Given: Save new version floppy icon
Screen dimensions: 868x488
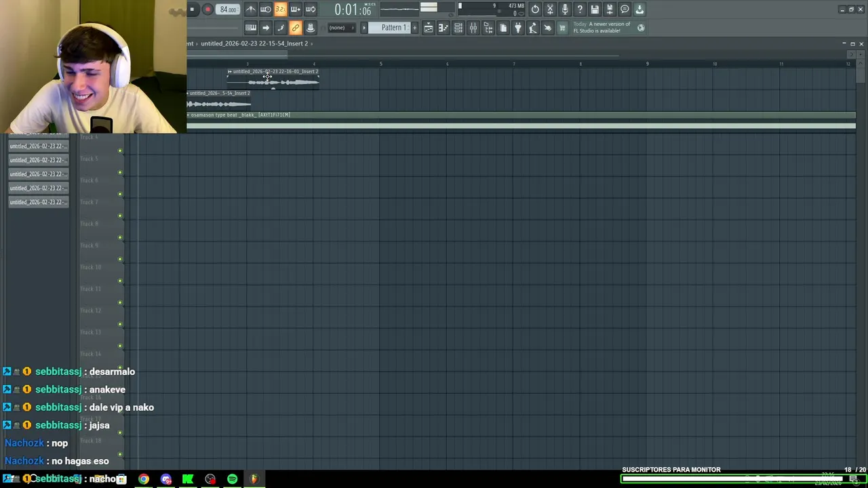Looking at the screenshot, I should [x=610, y=9].
